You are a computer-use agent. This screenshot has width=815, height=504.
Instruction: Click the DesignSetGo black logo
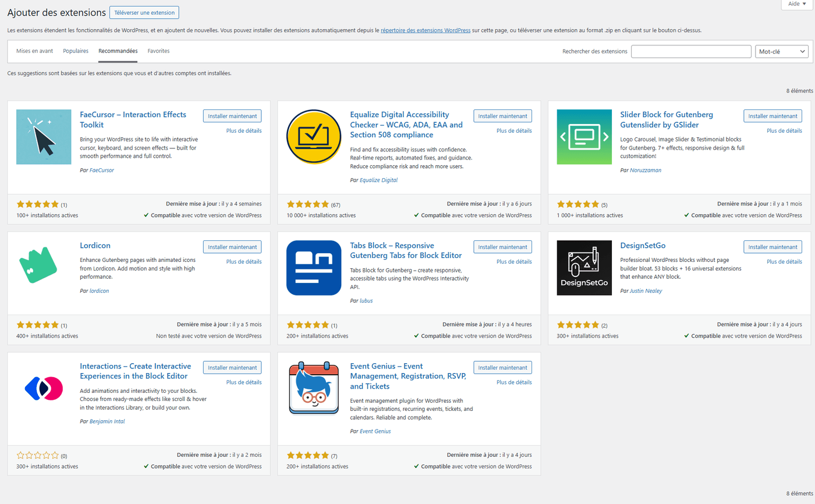coord(584,268)
